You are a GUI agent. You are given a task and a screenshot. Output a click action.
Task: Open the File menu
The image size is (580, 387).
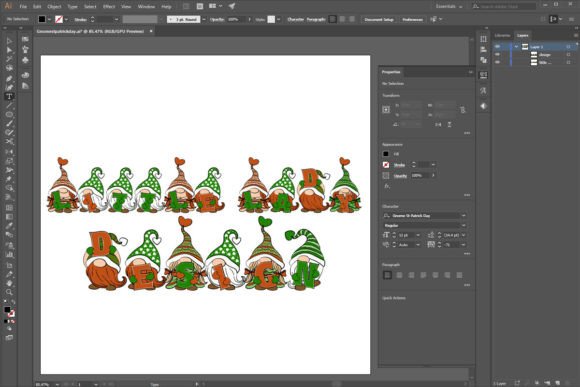23,6
